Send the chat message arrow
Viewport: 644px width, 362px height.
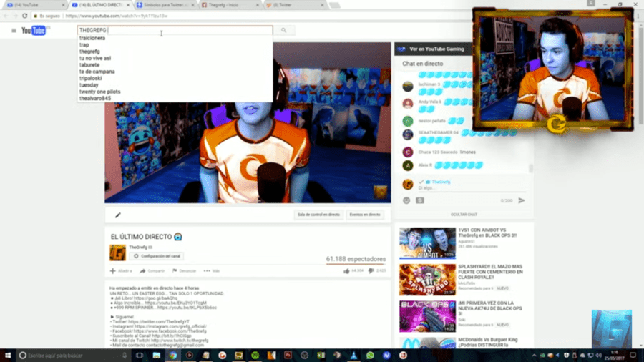pos(522,200)
